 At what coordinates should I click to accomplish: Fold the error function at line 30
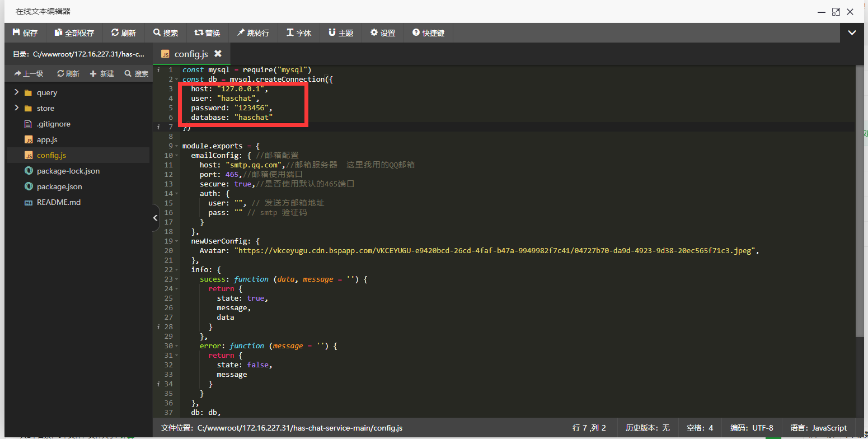[176, 346]
